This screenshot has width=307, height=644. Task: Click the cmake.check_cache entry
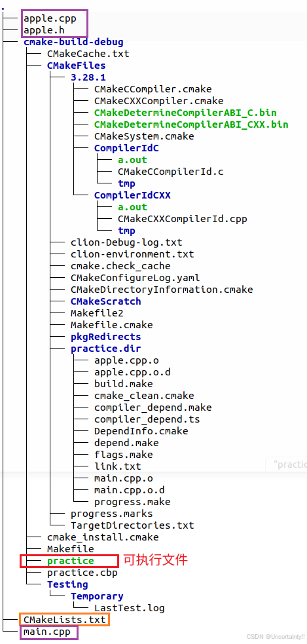(x=120, y=266)
